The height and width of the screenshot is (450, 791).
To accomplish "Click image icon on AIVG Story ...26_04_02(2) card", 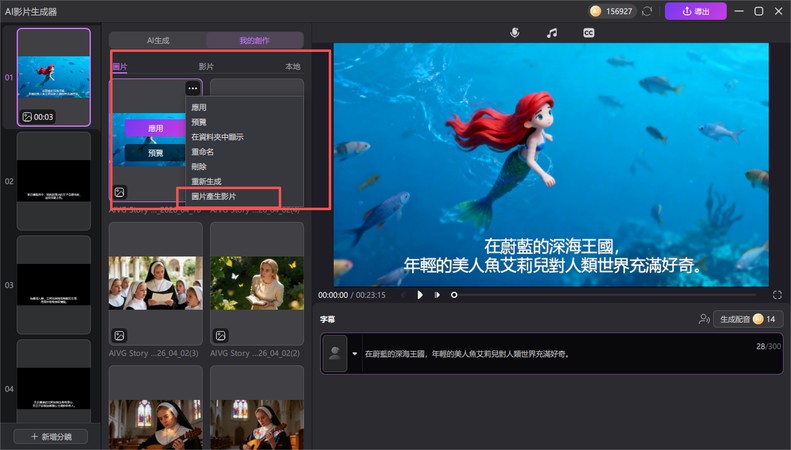I will point(220,335).
